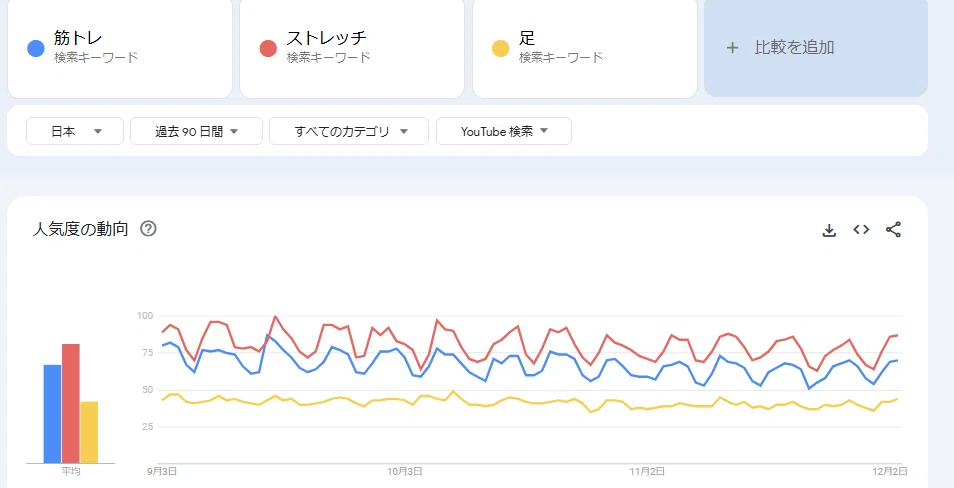Click the 12月2日 axis label
The height and width of the screenshot is (488, 954).
[x=891, y=472]
